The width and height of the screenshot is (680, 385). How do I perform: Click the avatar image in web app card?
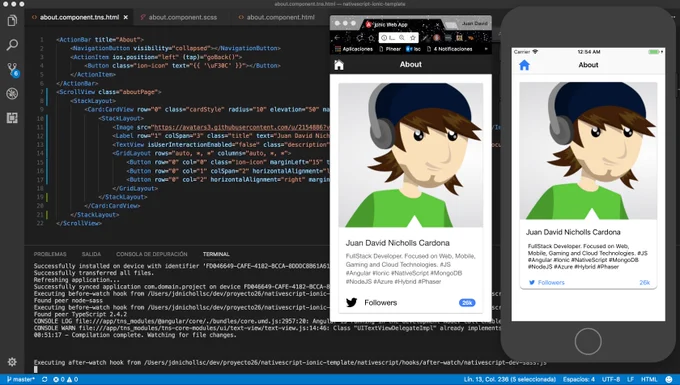(411, 155)
